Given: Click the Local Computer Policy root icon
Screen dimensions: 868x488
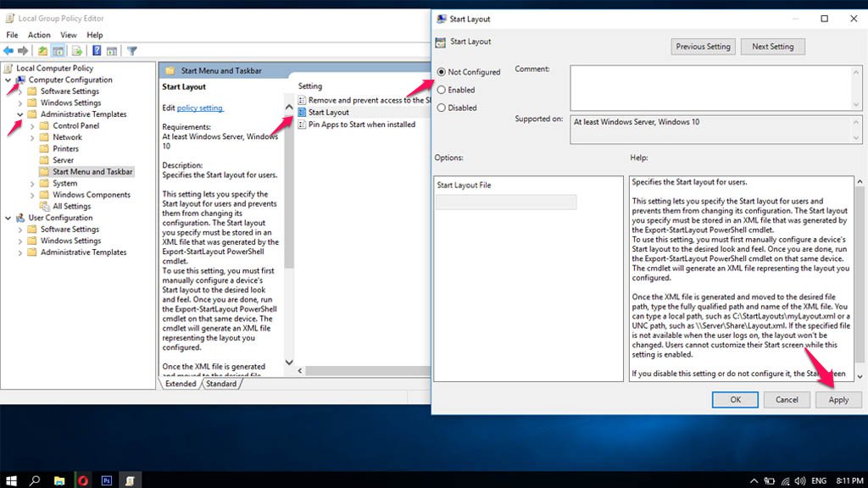Looking at the screenshot, I should coord(8,68).
